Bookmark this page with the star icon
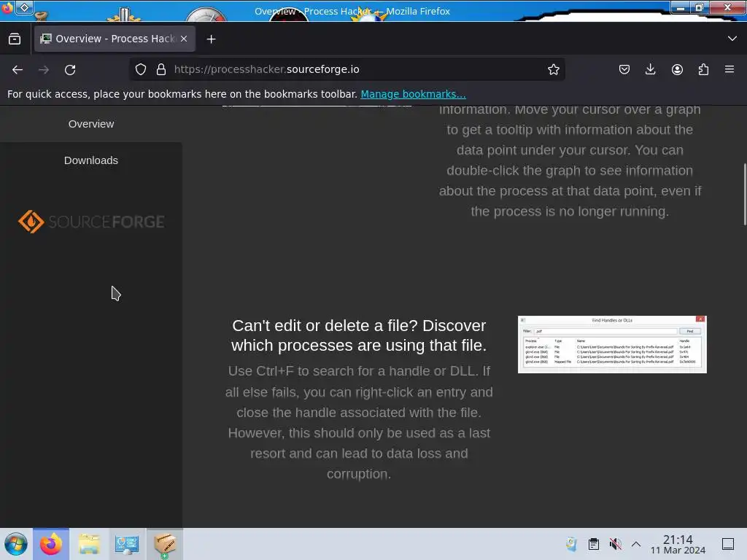Screen dimensions: 747x560 pyautogui.click(x=553, y=69)
